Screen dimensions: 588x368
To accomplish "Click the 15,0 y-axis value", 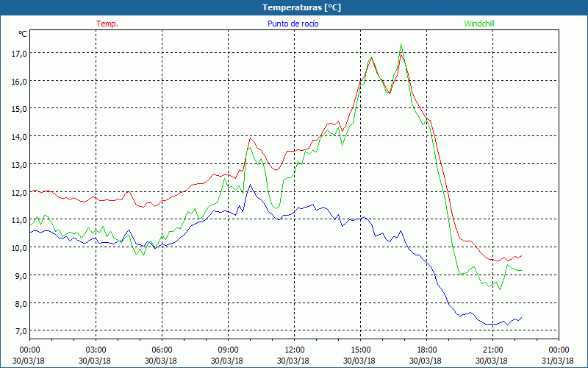I will click(x=20, y=109).
